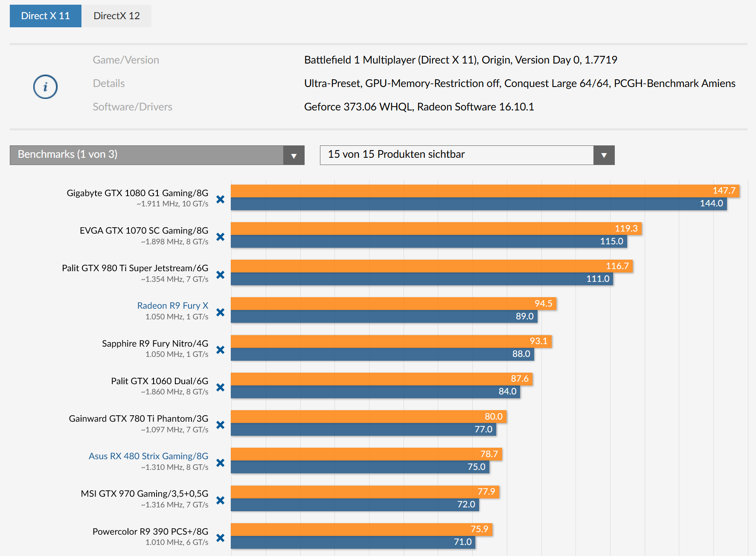Click the info circle icon

(x=45, y=87)
